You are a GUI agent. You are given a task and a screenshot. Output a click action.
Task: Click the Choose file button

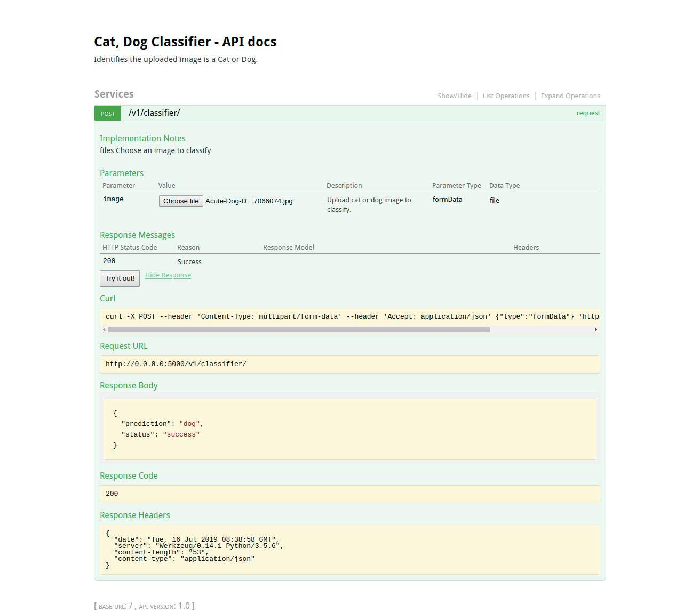[181, 201]
